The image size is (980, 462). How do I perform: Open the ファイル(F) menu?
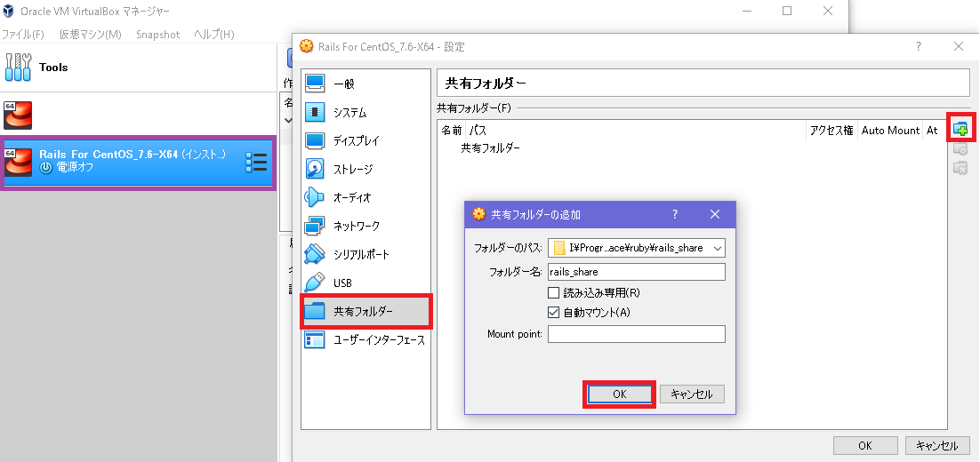click(x=23, y=35)
